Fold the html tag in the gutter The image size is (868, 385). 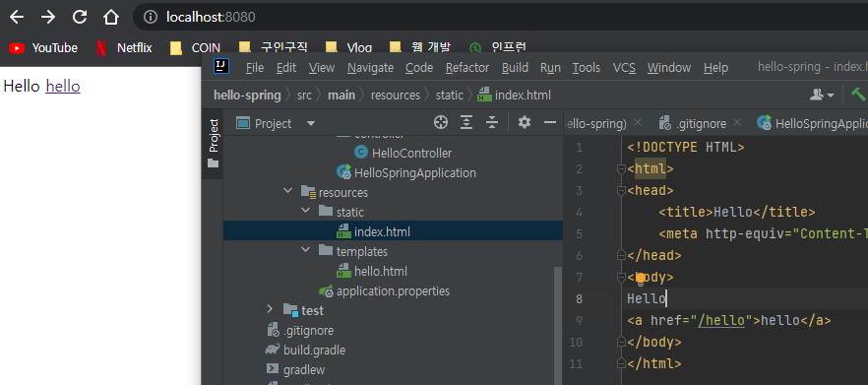[x=621, y=169]
